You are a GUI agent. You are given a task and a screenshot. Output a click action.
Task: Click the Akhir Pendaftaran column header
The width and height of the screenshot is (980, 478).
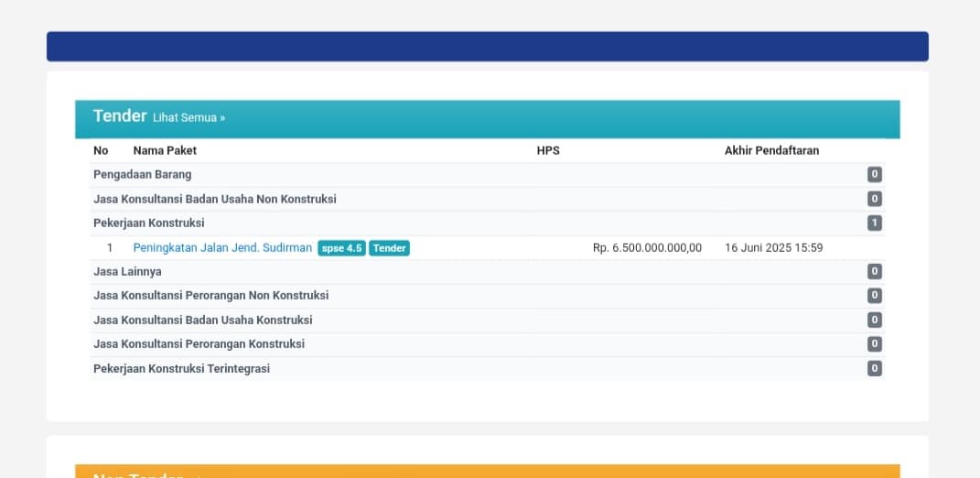771,150
